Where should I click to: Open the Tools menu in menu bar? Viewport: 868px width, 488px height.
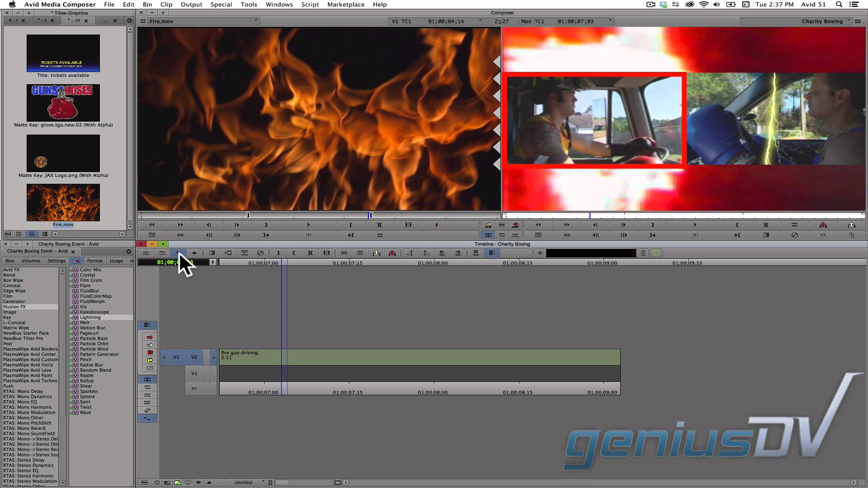click(249, 4)
